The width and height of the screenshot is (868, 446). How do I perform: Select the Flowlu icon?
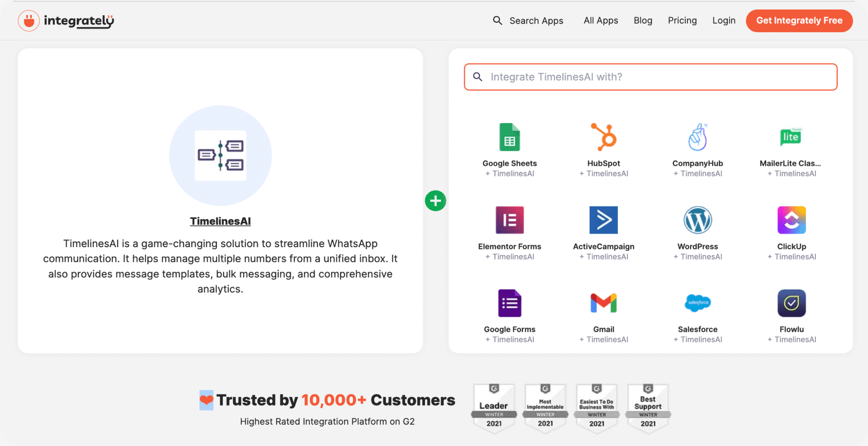792,303
